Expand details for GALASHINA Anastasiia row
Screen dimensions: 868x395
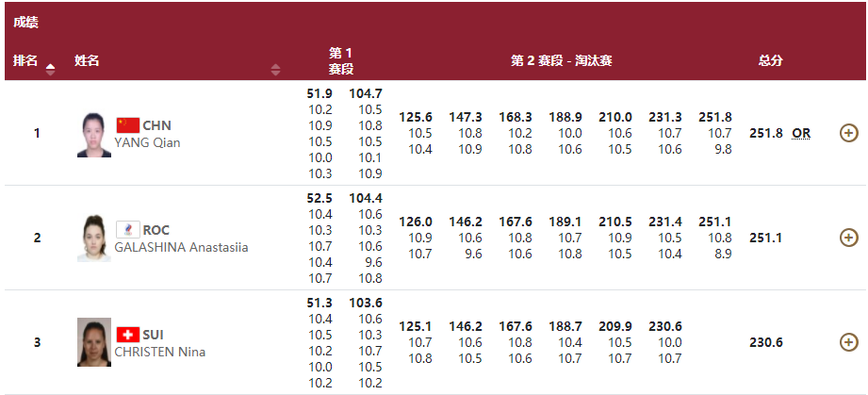[848, 238]
